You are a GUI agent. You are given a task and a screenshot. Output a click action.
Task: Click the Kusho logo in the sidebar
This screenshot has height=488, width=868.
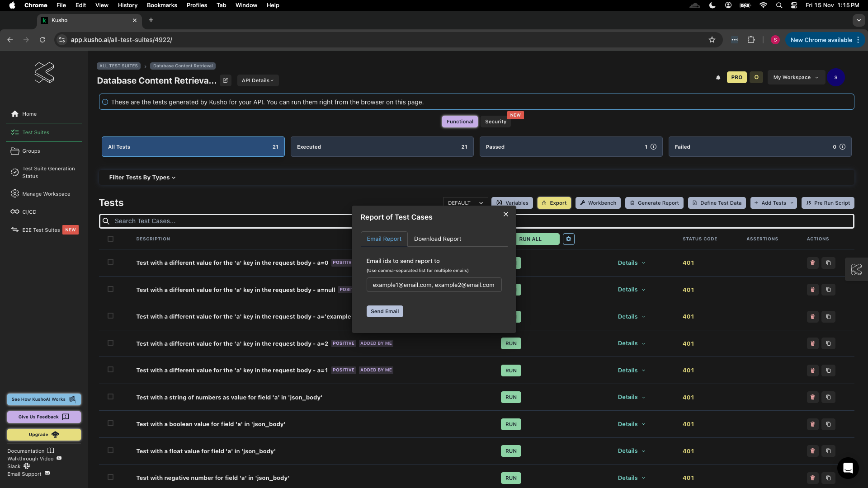point(44,72)
